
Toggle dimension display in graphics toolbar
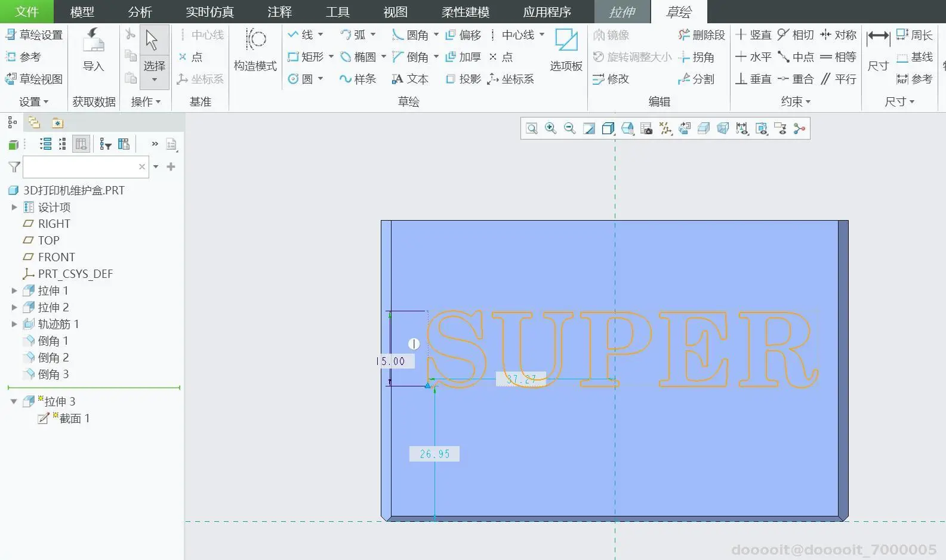[x=742, y=128]
